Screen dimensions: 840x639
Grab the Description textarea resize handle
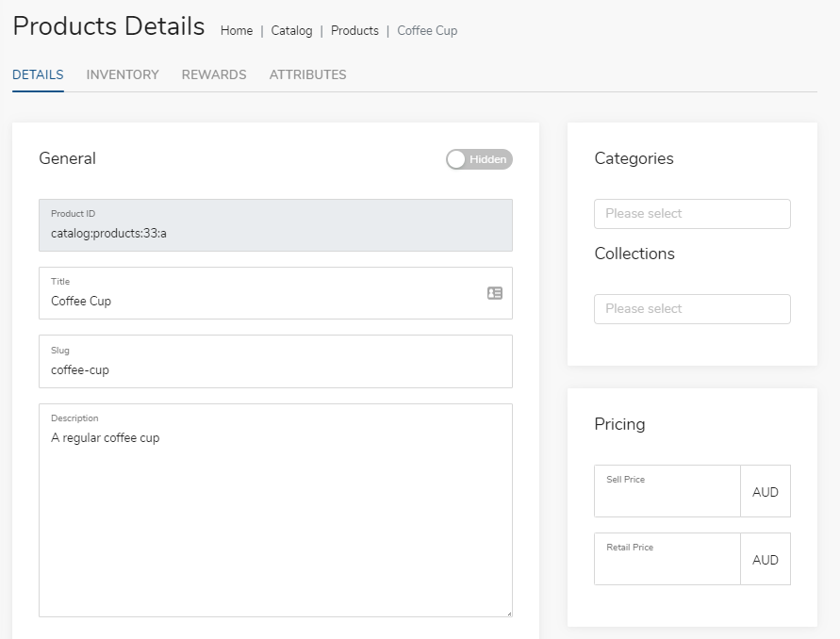[509, 614]
